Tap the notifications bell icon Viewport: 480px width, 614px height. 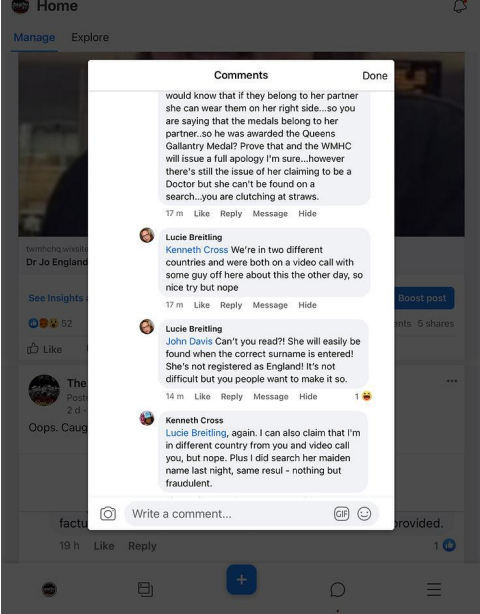tap(460, 6)
